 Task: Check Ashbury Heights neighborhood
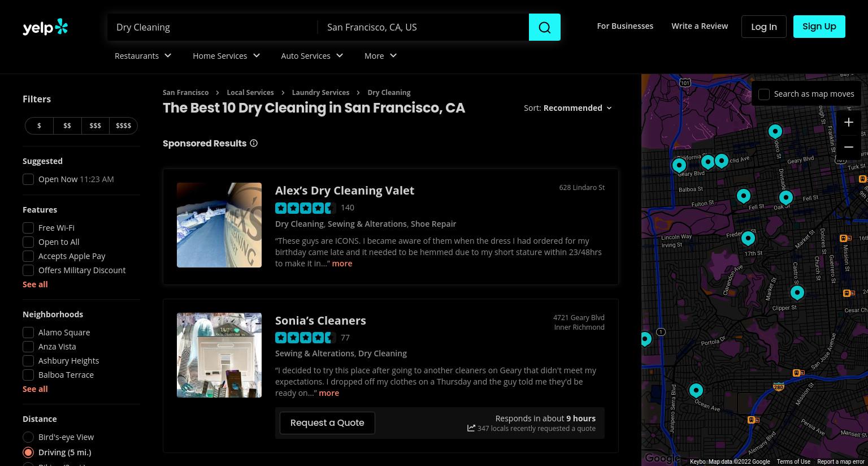coord(28,361)
